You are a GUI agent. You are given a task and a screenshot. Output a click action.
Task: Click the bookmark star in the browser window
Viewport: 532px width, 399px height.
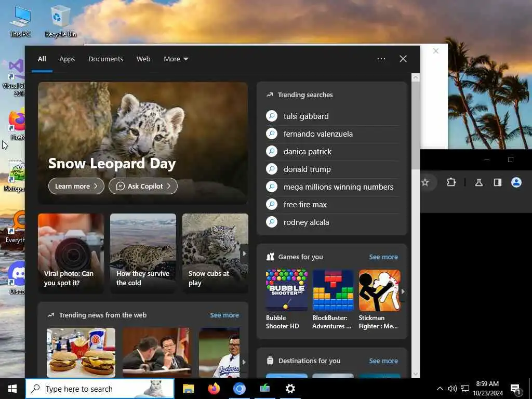[425, 182]
